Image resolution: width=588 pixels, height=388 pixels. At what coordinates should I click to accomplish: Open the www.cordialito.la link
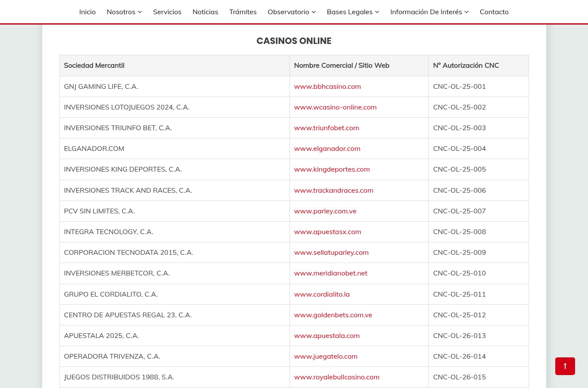click(322, 294)
